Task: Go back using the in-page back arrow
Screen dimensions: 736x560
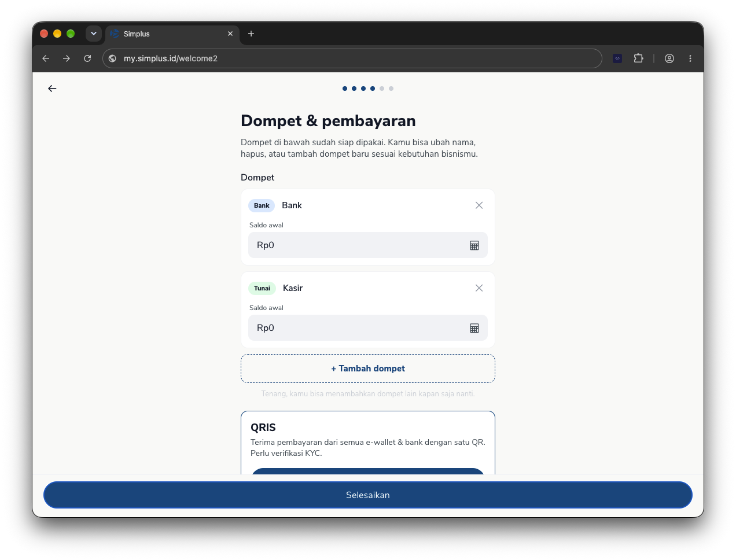Action: coord(52,89)
